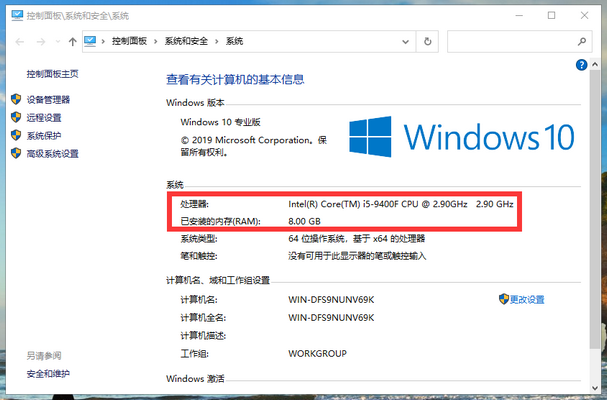The image size is (607, 400).
Task: Click the shield icon beside 更改设置
Action: click(503, 299)
